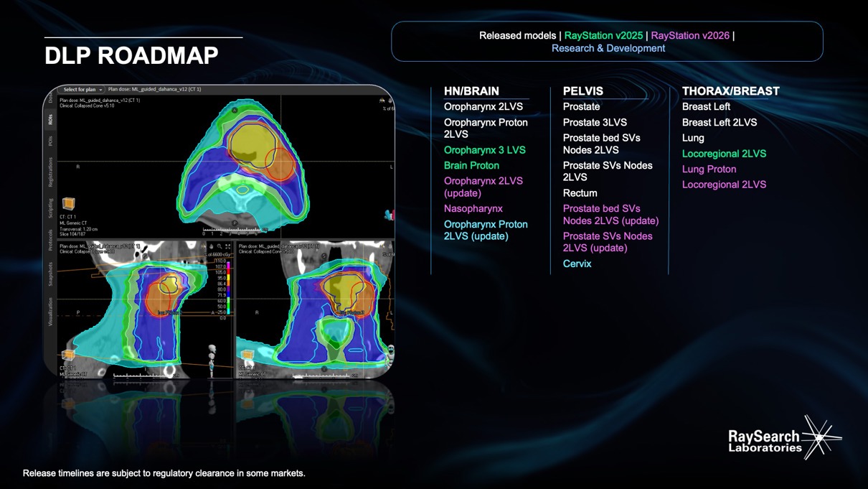The width and height of the screenshot is (868, 489).
Task: Click the 'Brain Proton' entry
Action: click(471, 165)
